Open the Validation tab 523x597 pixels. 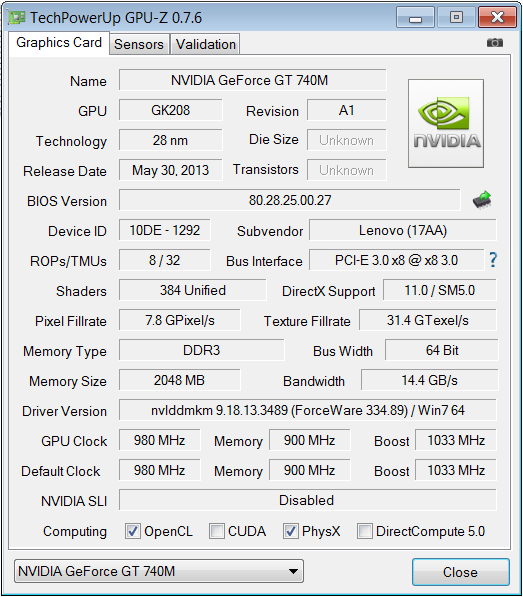tap(206, 44)
